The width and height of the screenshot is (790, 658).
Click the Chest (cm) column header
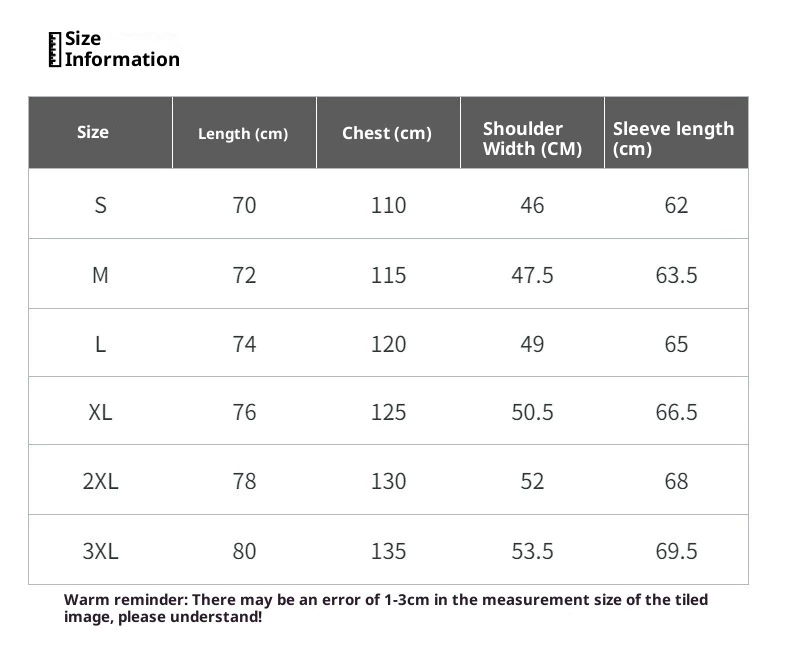387,133
